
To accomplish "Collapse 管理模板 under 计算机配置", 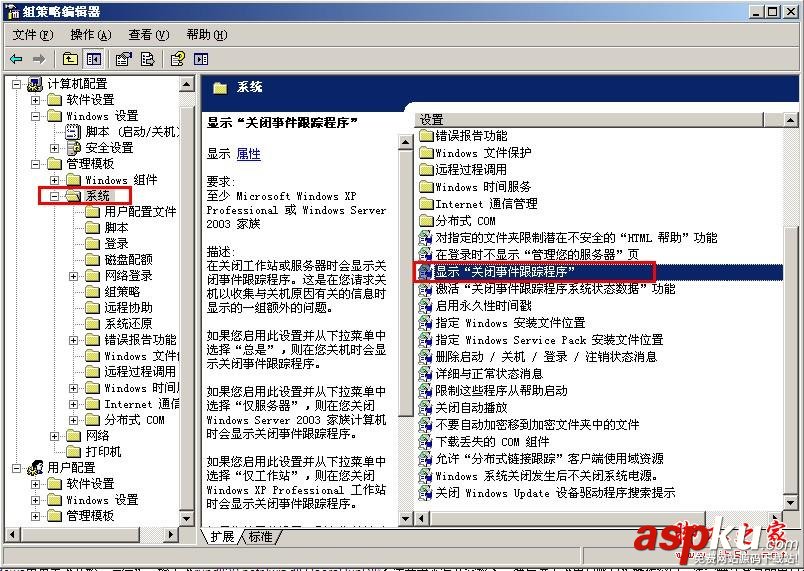I will coord(35,164).
